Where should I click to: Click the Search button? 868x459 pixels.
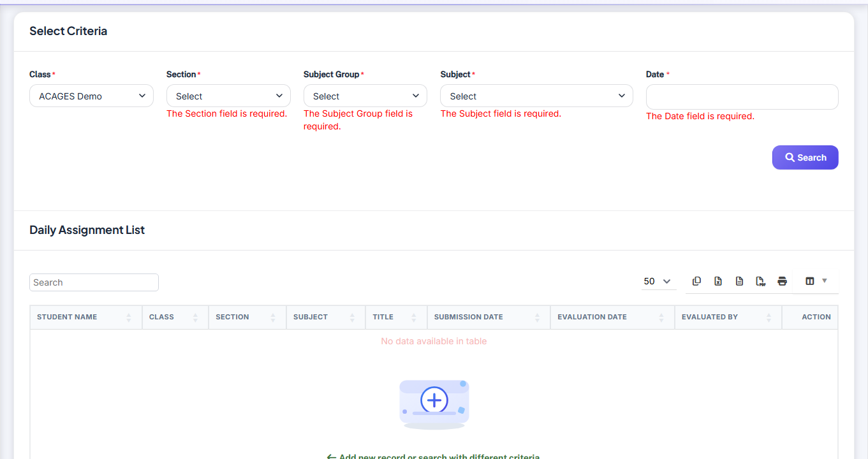[805, 157]
